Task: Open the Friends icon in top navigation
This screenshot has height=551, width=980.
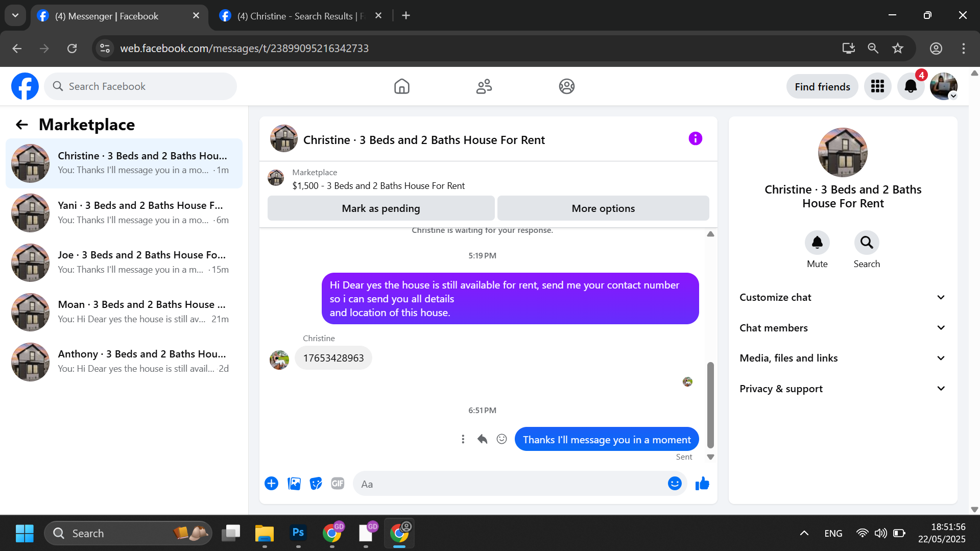Action: click(x=484, y=86)
